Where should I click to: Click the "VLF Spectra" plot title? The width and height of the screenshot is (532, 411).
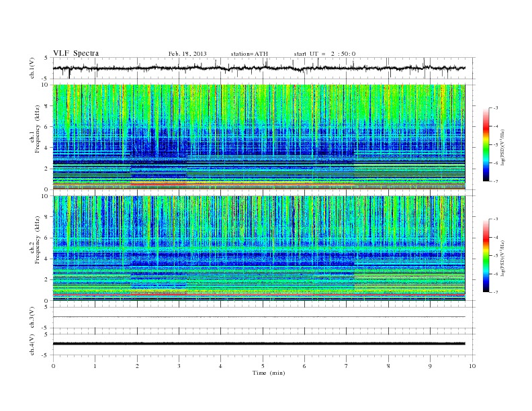point(76,53)
